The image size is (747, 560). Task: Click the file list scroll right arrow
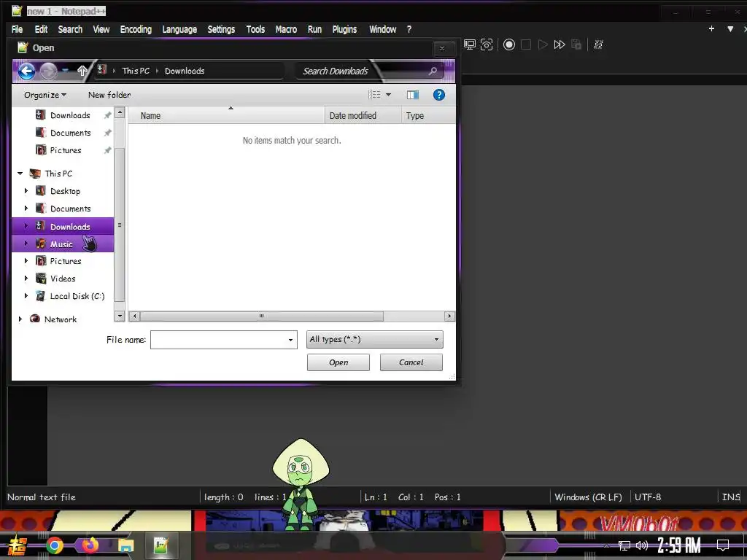coord(449,316)
